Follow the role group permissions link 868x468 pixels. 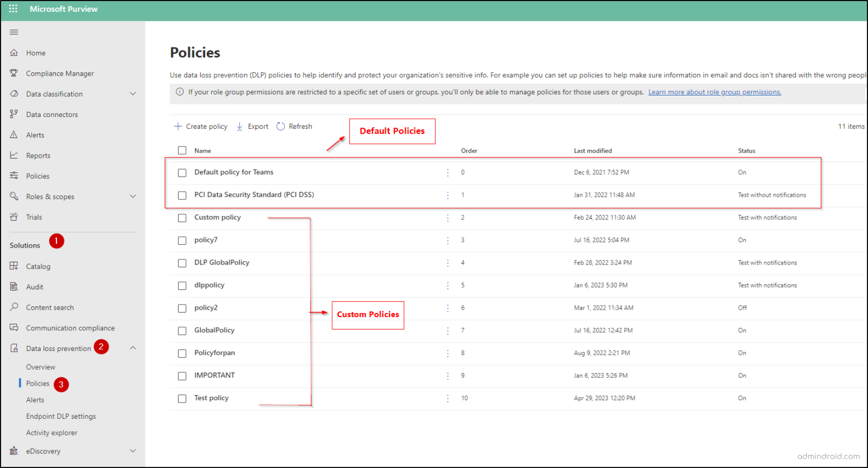pyautogui.click(x=714, y=92)
